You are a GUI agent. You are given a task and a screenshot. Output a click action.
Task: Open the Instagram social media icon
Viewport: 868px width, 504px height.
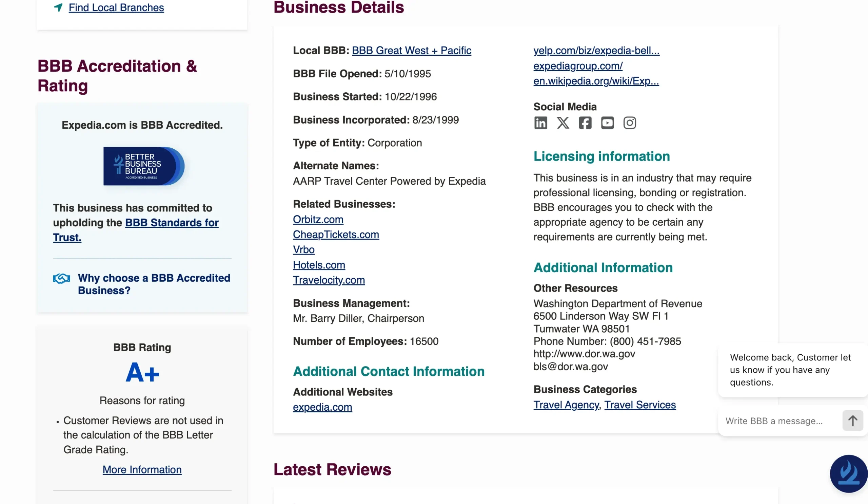tap(630, 123)
